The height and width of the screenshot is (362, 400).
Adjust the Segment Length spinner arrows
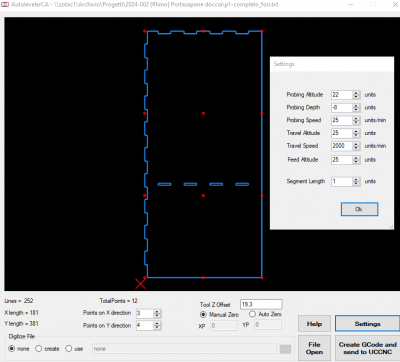[x=356, y=182]
